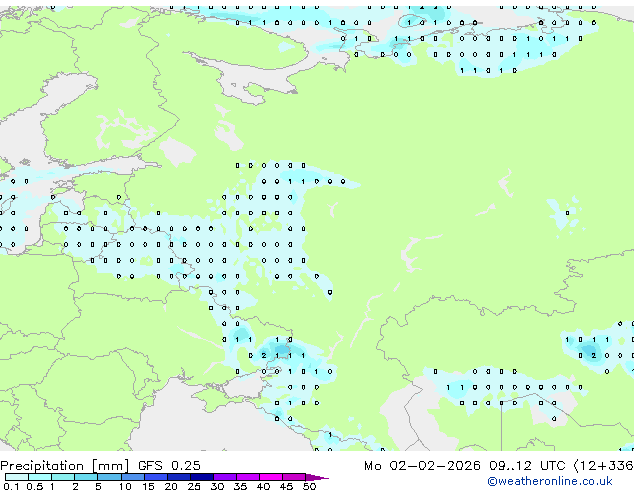Select the 10–15 mm legend swatch
This screenshot has width=634, height=490.
click(x=132, y=477)
